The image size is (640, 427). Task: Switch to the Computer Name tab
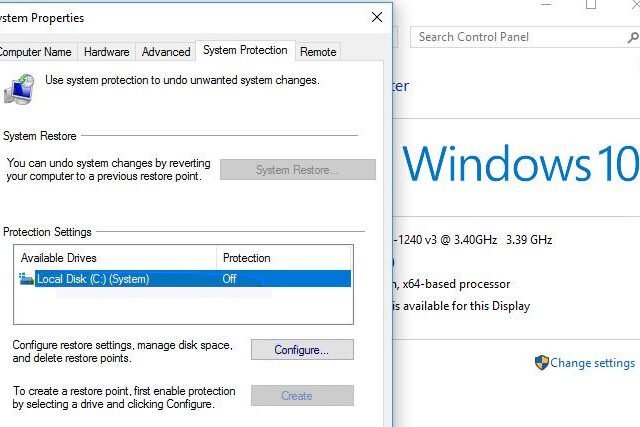point(36,52)
